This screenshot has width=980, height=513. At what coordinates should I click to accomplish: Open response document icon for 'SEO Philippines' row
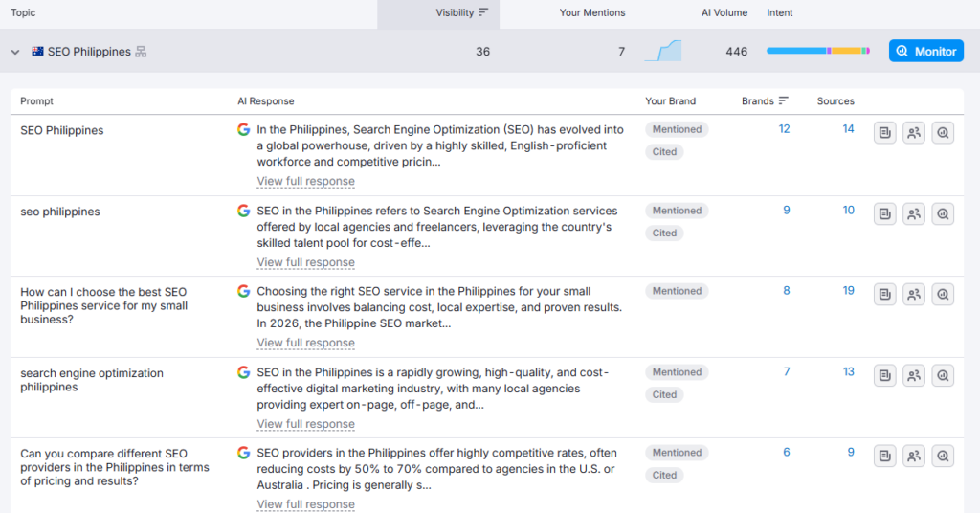click(884, 132)
